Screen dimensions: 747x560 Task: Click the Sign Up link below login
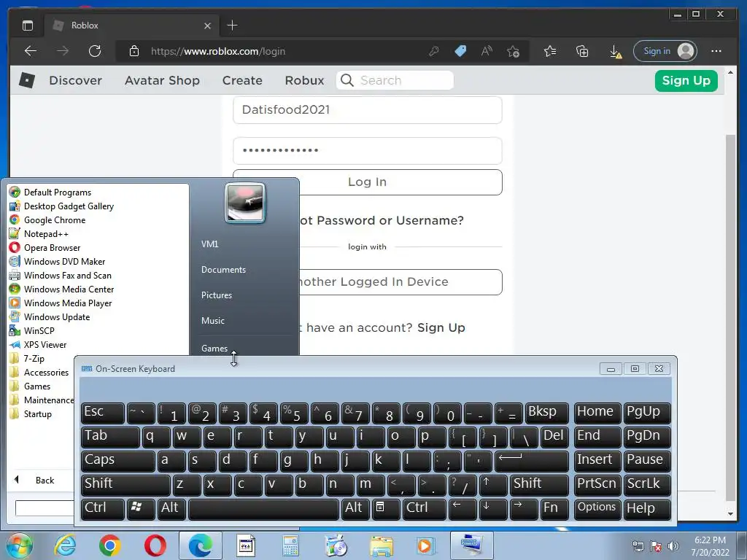pyautogui.click(x=441, y=327)
